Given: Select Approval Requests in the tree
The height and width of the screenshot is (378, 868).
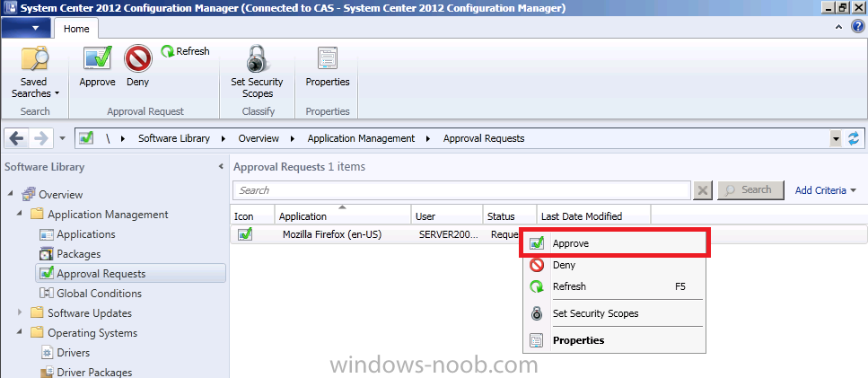Looking at the screenshot, I should [131, 274].
